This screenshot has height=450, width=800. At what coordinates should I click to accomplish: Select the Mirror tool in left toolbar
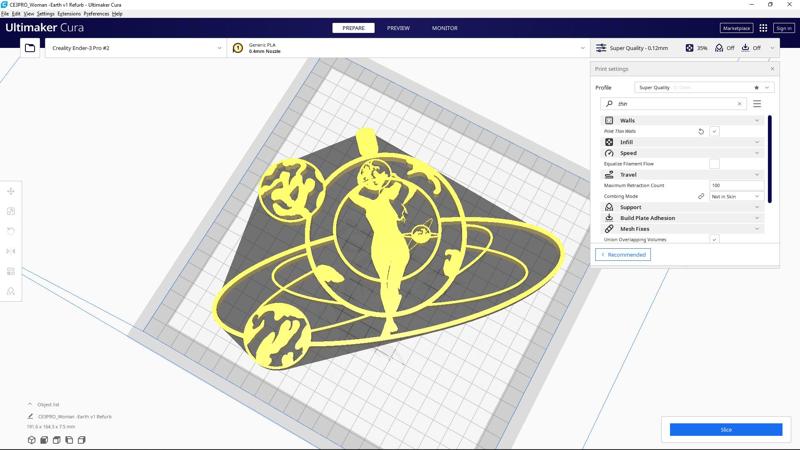point(11,251)
